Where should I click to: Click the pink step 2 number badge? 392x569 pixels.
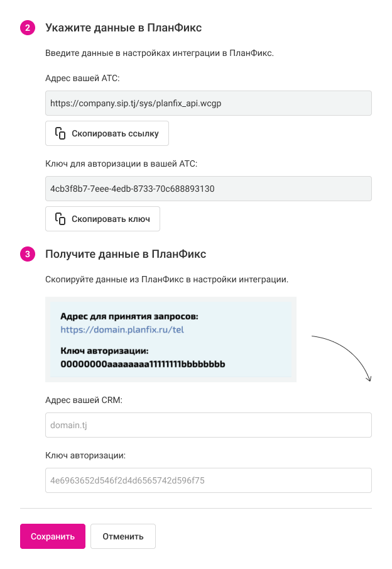tap(28, 28)
